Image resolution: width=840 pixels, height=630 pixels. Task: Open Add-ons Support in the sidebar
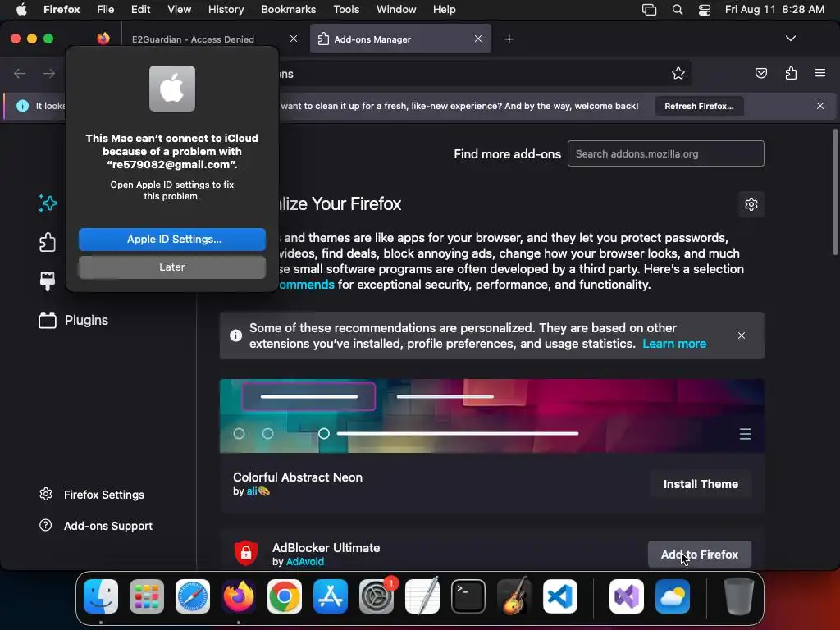(x=96, y=526)
